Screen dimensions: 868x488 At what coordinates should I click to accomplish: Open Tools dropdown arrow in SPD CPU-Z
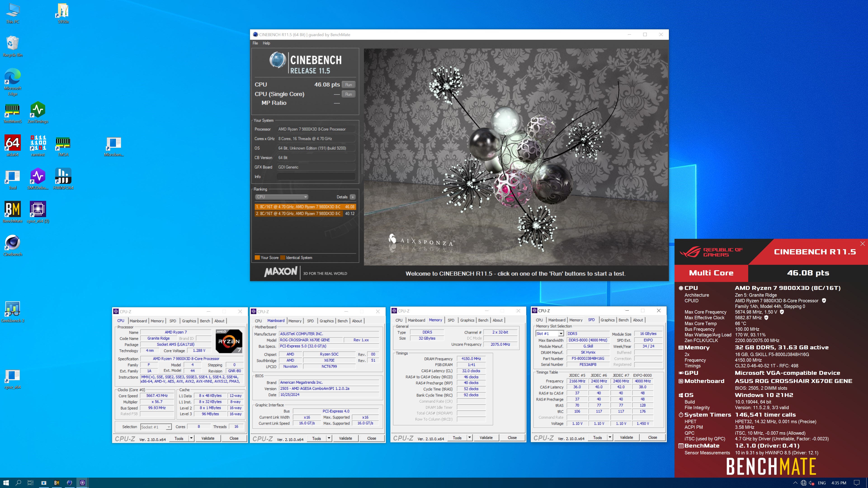610,437
